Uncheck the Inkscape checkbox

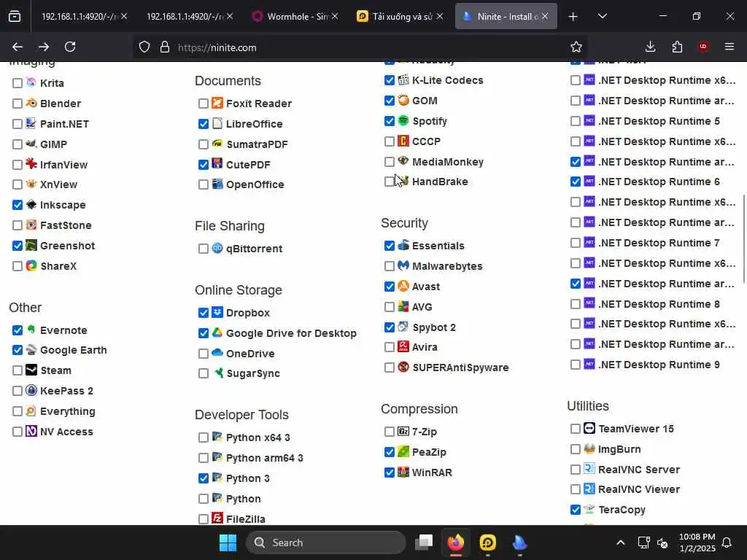pos(18,205)
